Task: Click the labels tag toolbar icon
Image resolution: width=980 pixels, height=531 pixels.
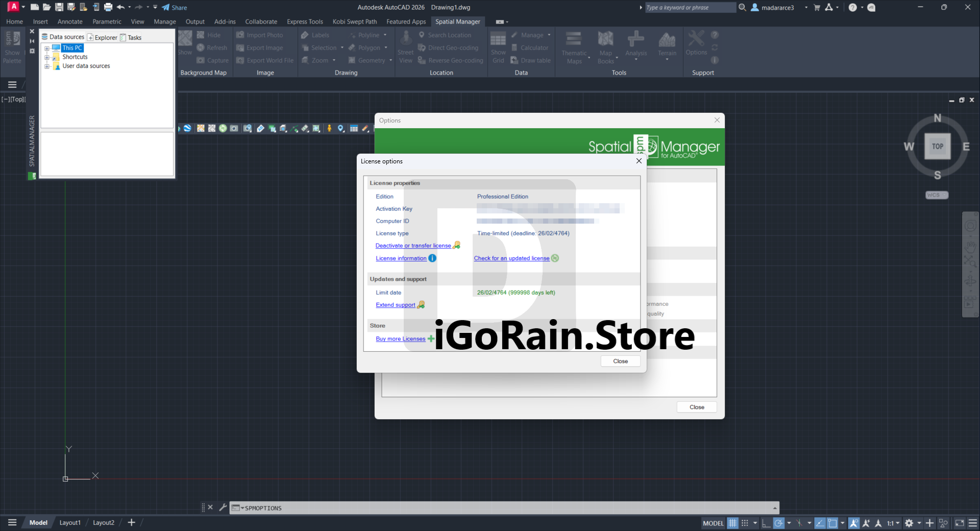Action: [260, 129]
